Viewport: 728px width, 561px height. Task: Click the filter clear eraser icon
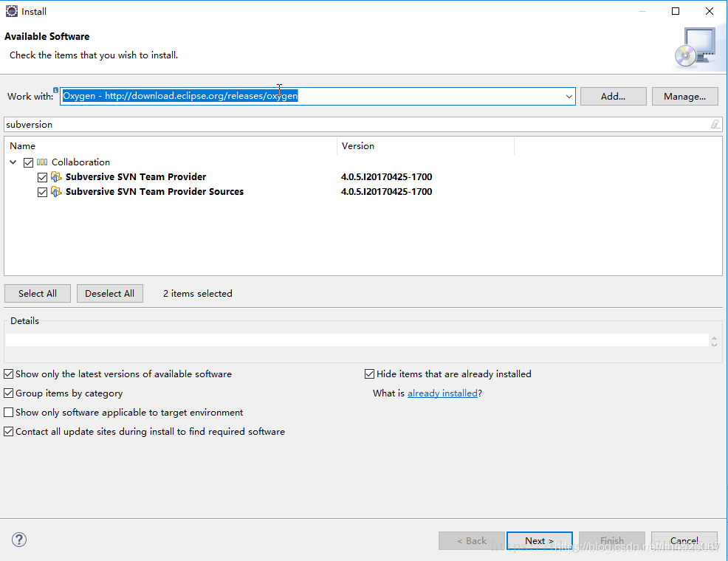coord(715,124)
